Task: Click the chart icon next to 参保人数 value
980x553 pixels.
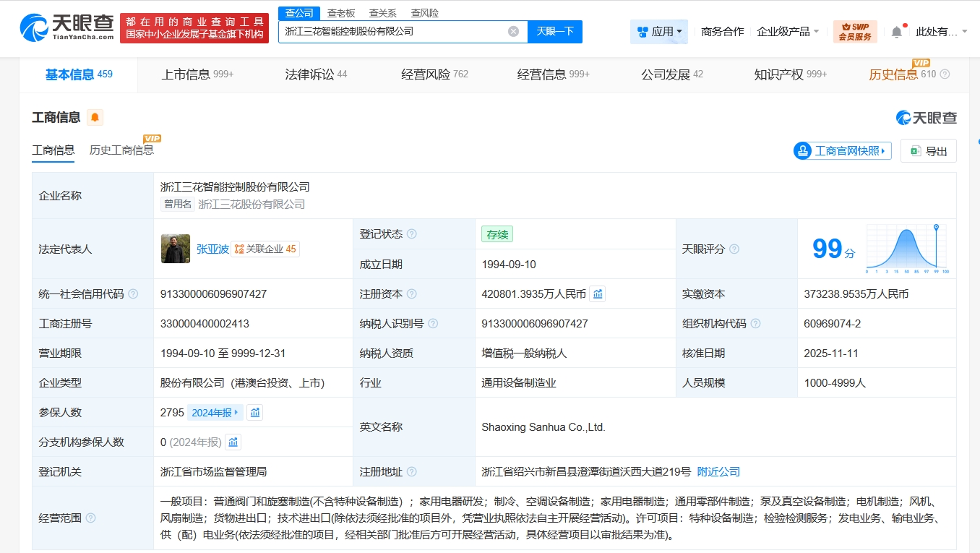Action: [x=254, y=412]
